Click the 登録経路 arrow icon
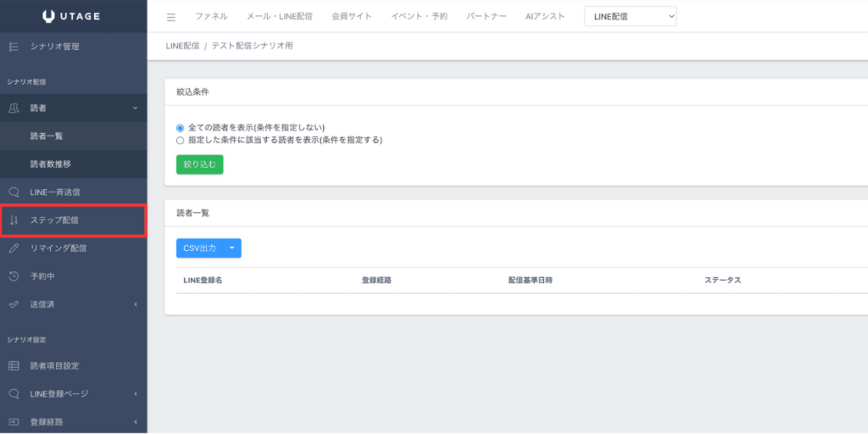The height and width of the screenshot is (434, 868). point(14,422)
